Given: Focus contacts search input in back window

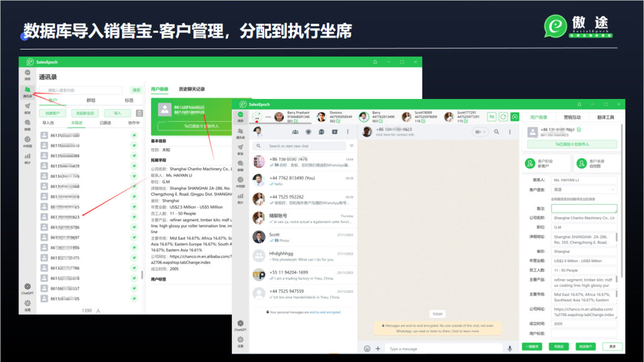Looking at the screenshot, I should (x=80, y=90).
